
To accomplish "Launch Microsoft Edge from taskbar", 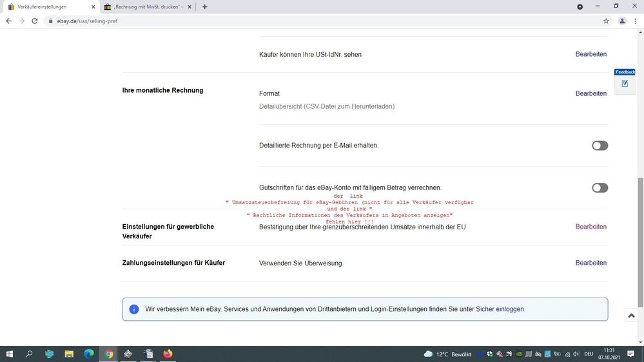I will 89,354.
